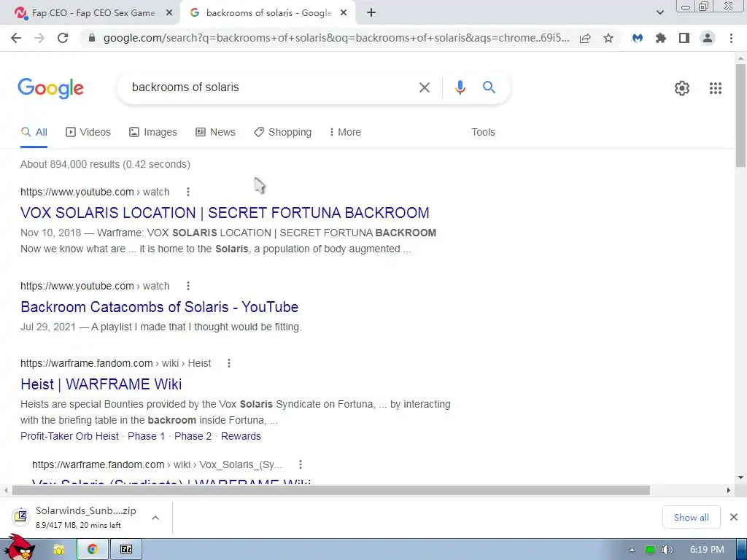Open options for the Heist wiki result
The height and width of the screenshot is (560, 747).
click(x=229, y=363)
